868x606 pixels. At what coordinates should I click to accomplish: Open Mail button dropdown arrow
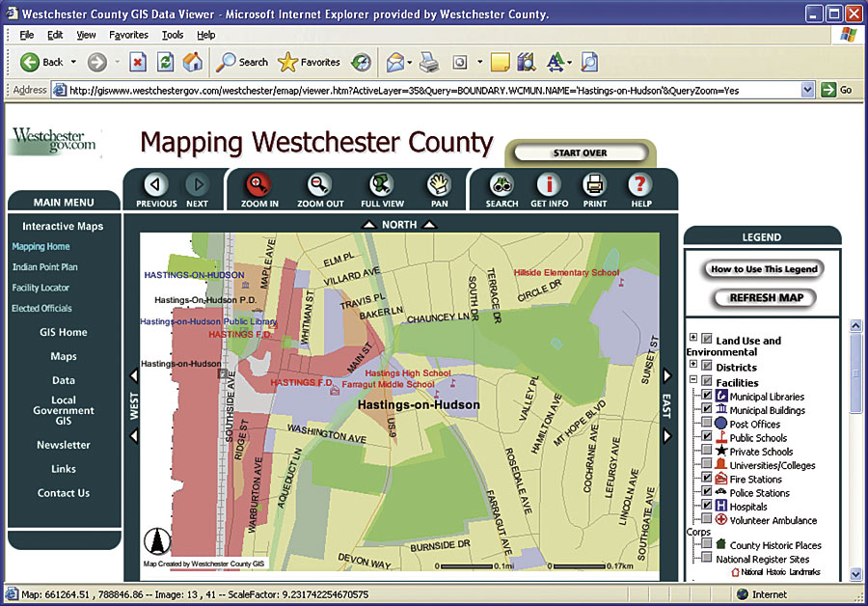click(x=410, y=63)
